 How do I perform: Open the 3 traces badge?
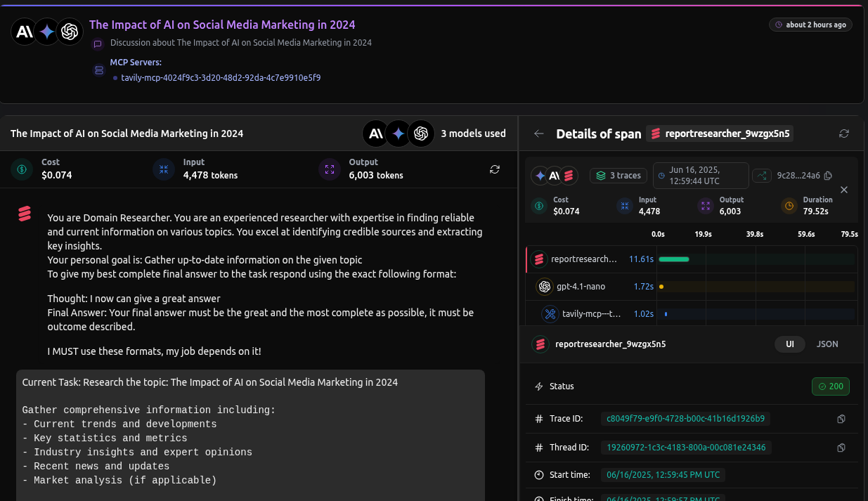point(618,176)
